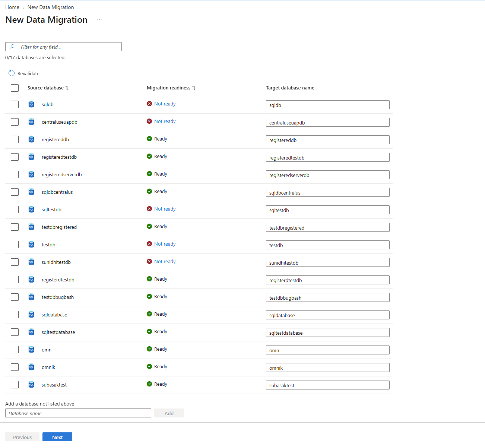Click the red error icon for testdb
The width and height of the screenshot is (485, 448).
(149, 244)
